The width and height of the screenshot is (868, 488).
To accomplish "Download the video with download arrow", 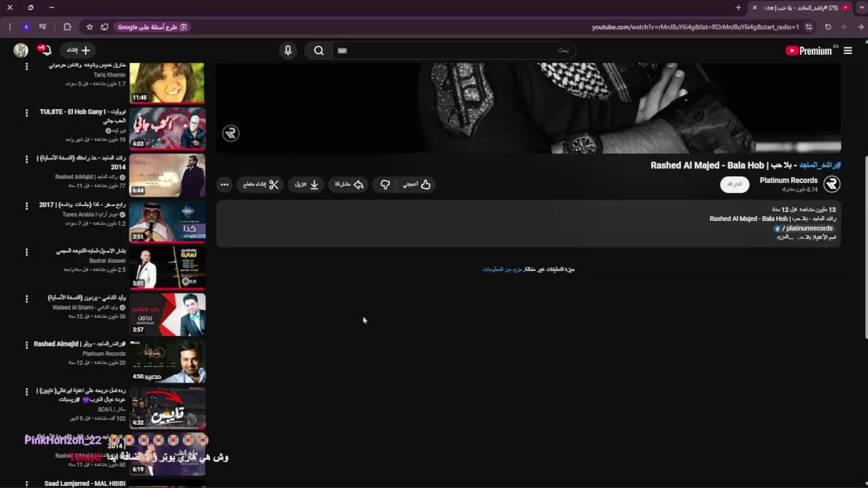I will point(307,184).
